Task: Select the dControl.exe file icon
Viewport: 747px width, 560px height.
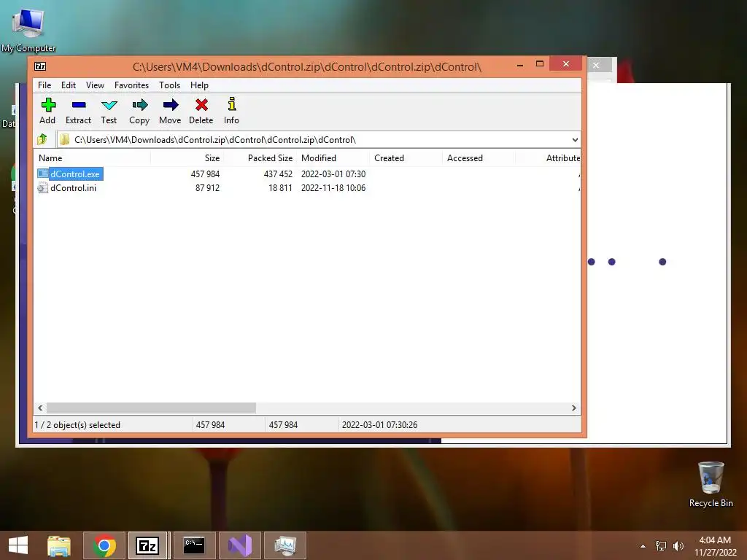Action: [x=42, y=174]
